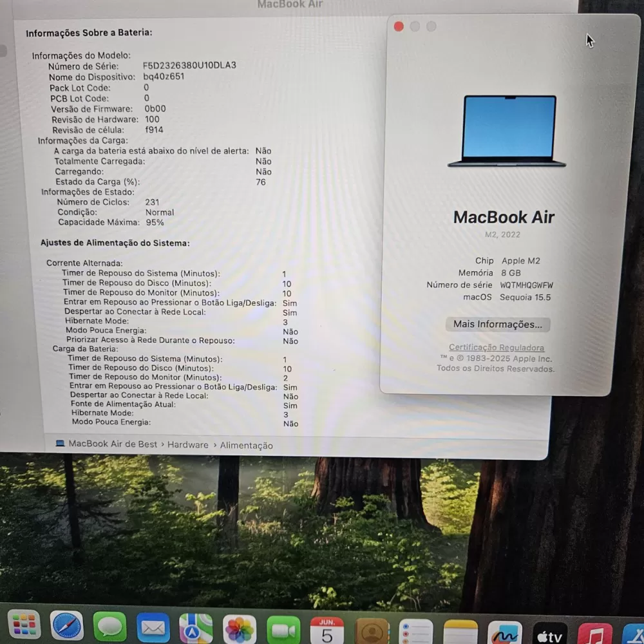Select the 'Totalmente Carregada:' row label
Image resolution: width=644 pixels, height=644 pixels.
pos(100,162)
